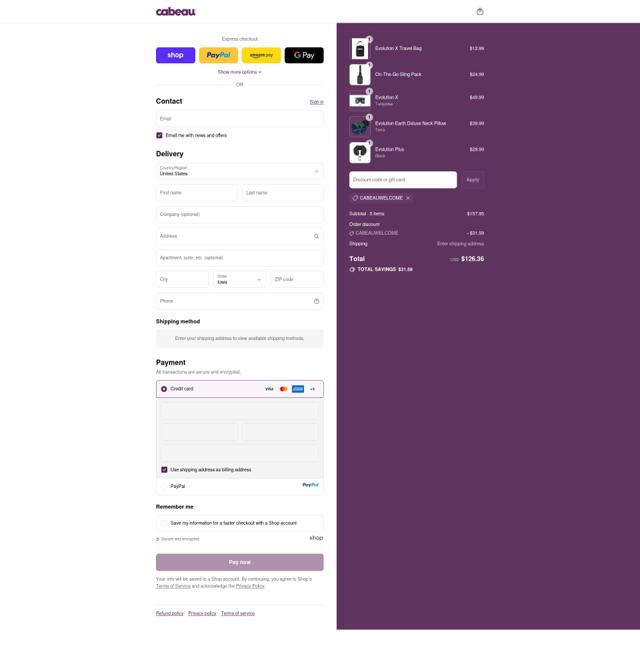
Task: Click the PayPal logo in payment options
Action: (310, 485)
